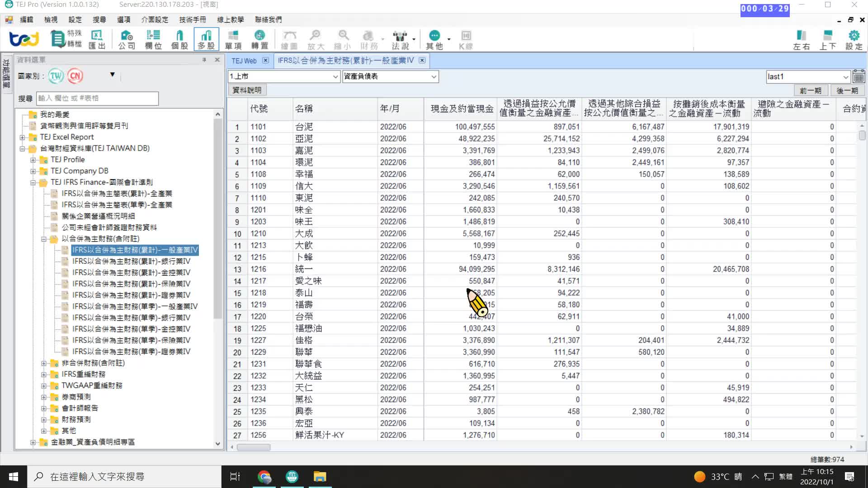This screenshot has width=868, height=488.
Task: Expand the 非合併財務(含附註) folder
Action: coord(44,363)
